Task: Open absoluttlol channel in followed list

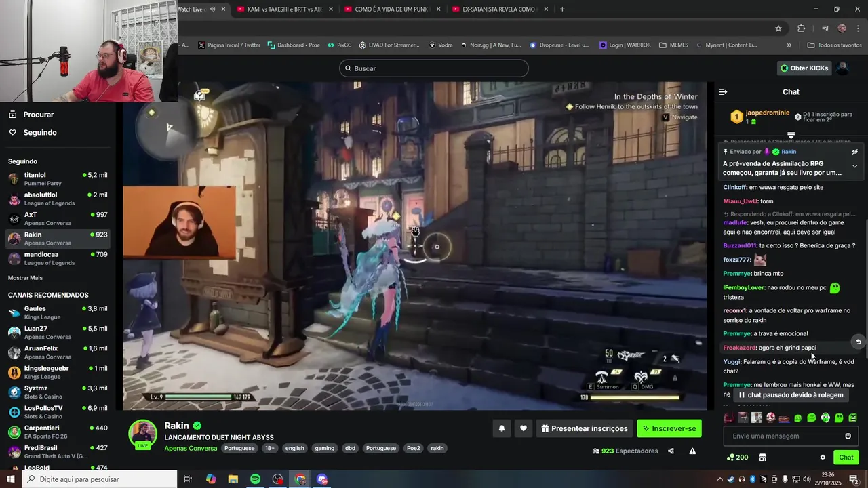Action: click(x=58, y=199)
